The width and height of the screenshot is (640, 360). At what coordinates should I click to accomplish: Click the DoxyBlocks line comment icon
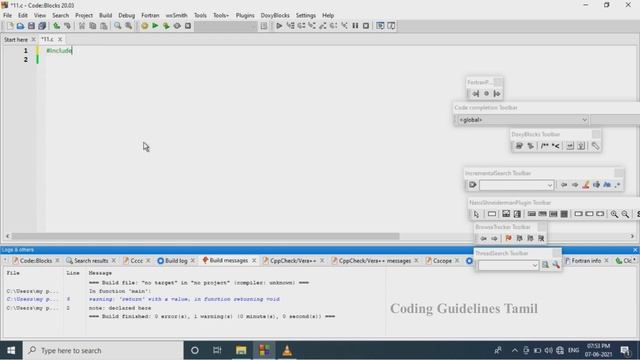(556, 146)
